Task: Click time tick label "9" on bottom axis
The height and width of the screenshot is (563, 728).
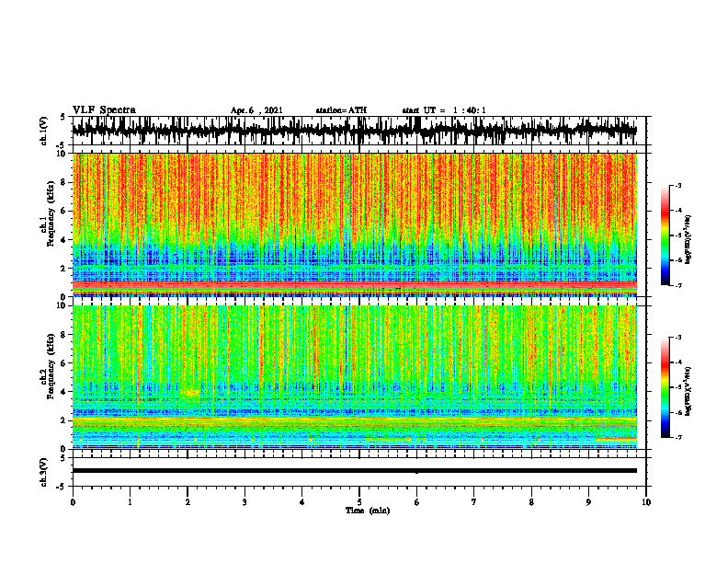Action: pyautogui.click(x=588, y=502)
